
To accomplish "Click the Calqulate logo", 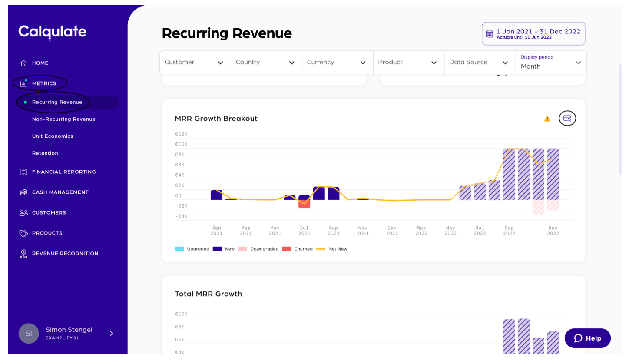I will 53,32.
